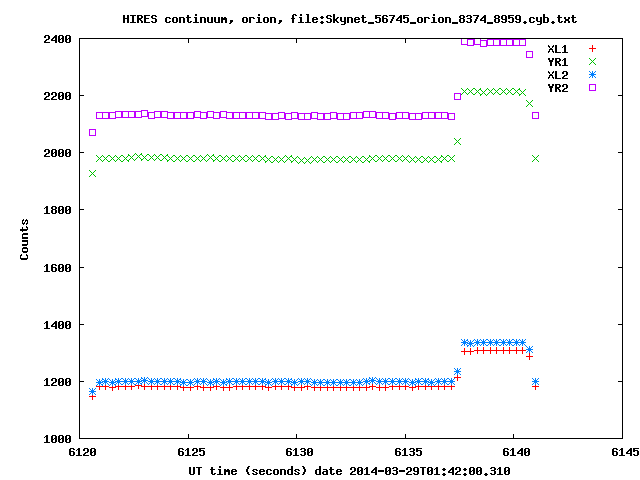The image size is (640, 480).
Task: Click the green cross YR1 legend marker
Action: click(x=592, y=62)
